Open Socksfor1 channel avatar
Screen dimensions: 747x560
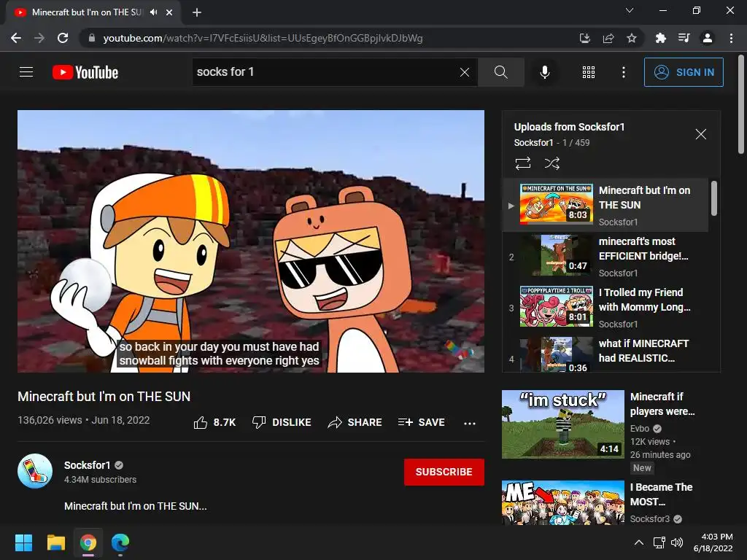pos(35,471)
